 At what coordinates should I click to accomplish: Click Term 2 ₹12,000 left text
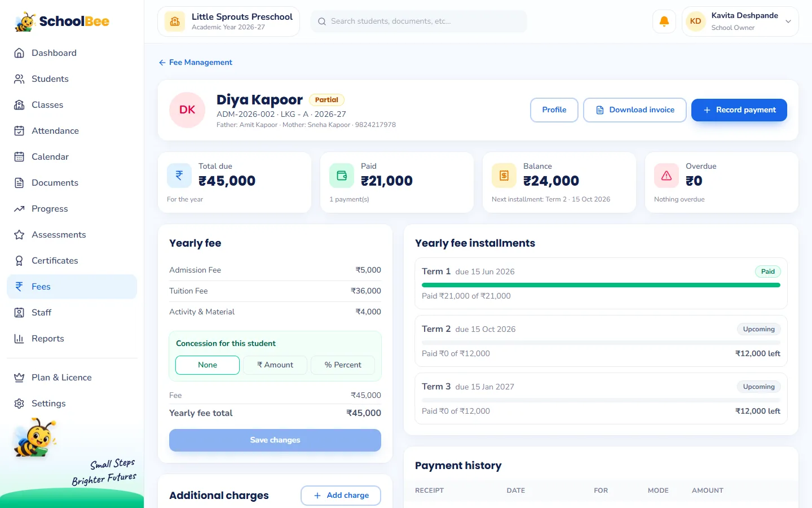[x=758, y=353]
